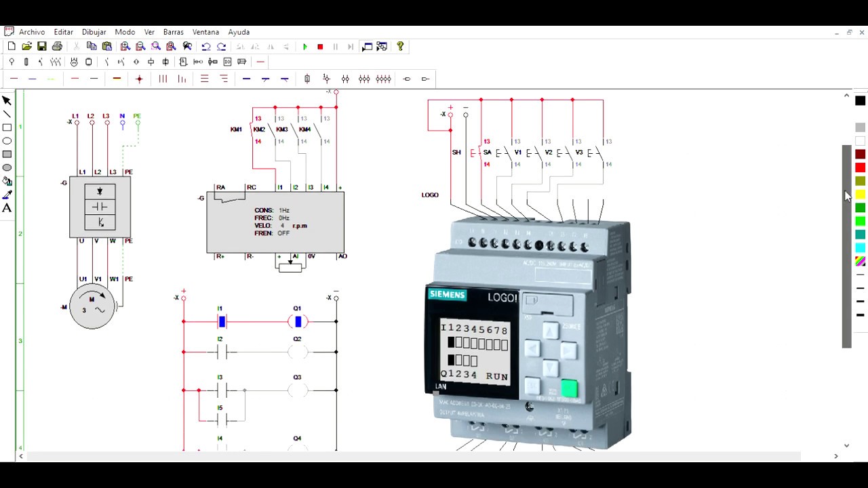Select the arrow pointer tool
The image size is (868, 488).
pyautogui.click(x=7, y=101)
